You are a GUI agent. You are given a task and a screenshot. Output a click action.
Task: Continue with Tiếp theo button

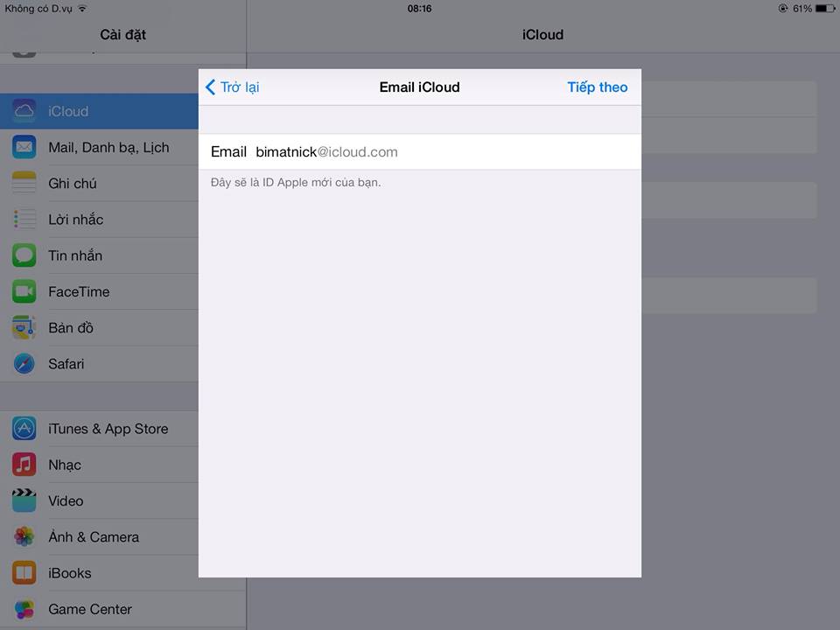(x=598, y=87)
